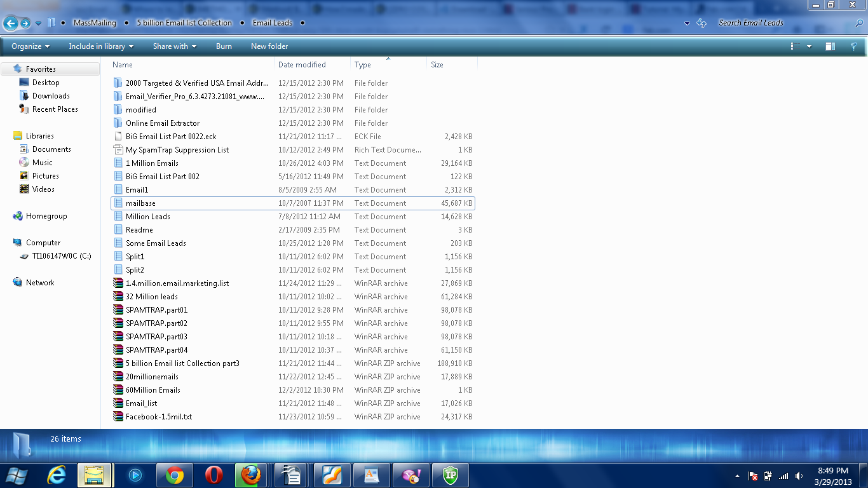Expand the Include in library dropdown
This screenshot has height=488, width=868.
[x=101, y=46]
